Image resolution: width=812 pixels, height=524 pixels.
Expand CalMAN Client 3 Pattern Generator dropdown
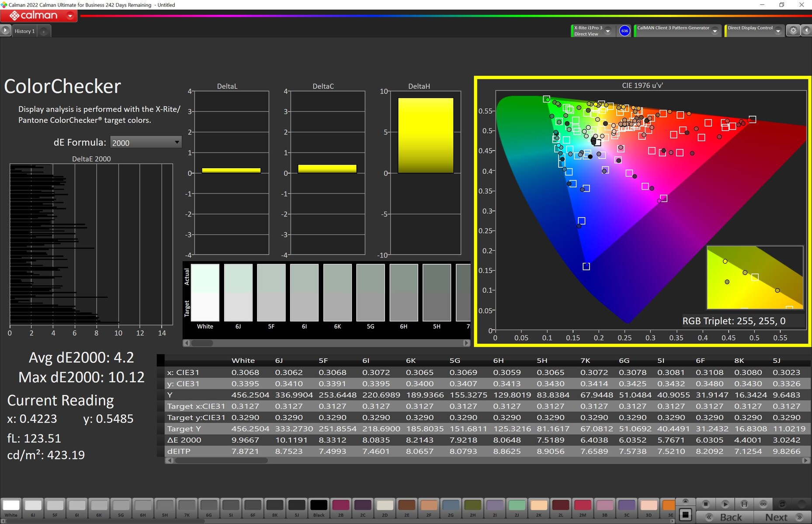[x=715, y=31]
